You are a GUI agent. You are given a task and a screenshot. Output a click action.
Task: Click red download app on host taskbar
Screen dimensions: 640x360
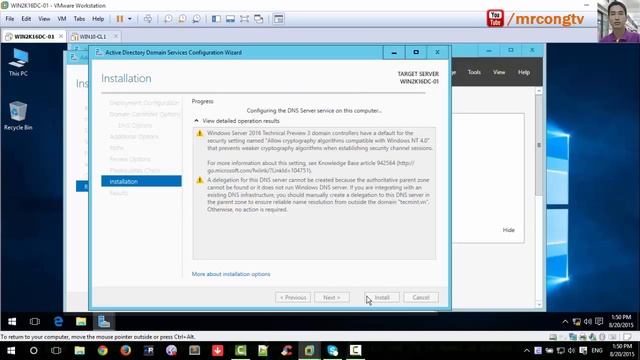[218, 351]
